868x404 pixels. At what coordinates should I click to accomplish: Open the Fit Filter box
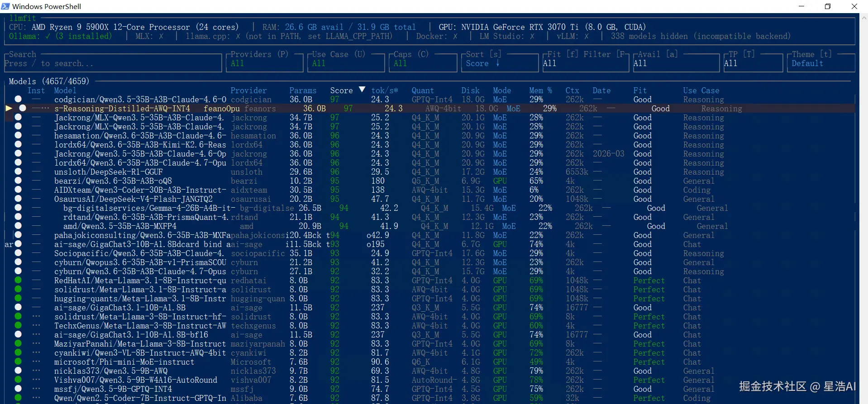click(x=586, y=63)
